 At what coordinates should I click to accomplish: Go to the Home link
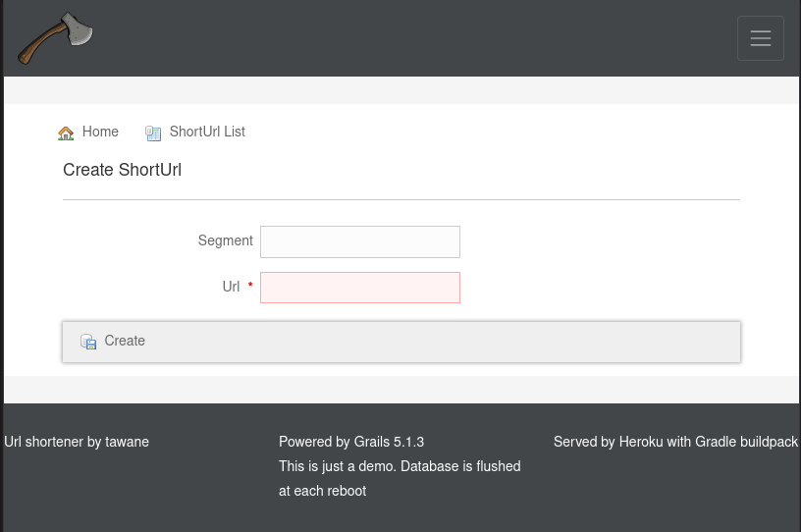100,132
